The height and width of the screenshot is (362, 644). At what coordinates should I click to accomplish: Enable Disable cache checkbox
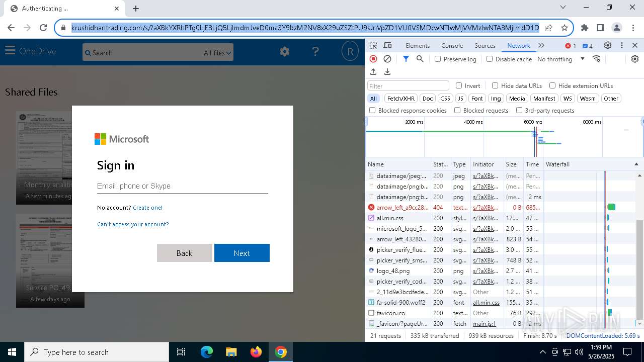coord(490,59)
